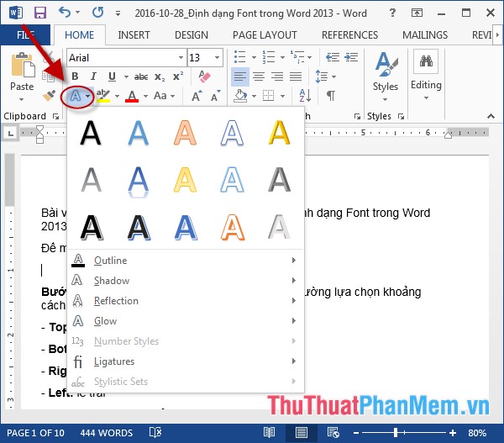Click the 444 WORDS status bar counter
Viewport: 504px width, 443px height.
107,433
